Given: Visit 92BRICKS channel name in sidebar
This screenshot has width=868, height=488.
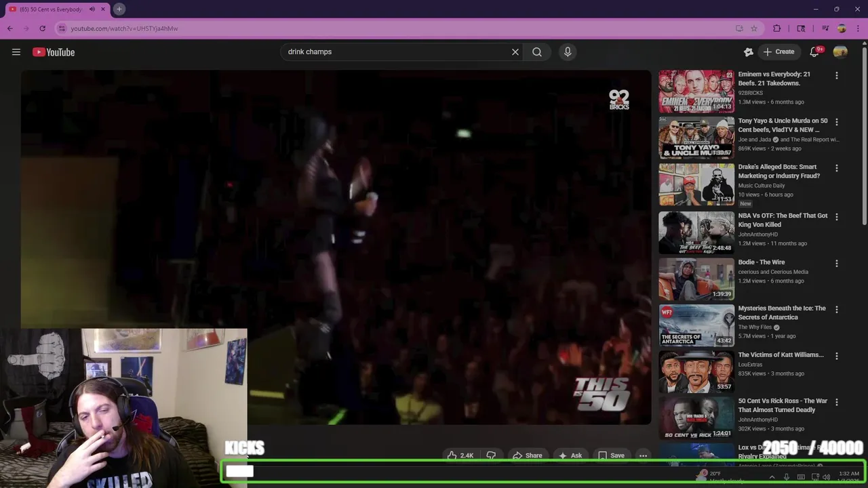Looking at the screenshot, I should pyautogui.click(x=751, y=93).
